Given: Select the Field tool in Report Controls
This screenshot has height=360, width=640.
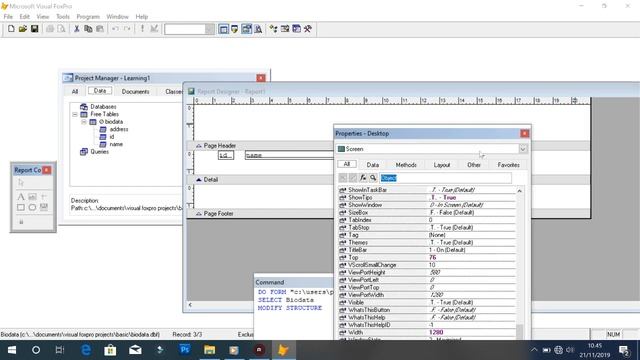Looking at the screenshot, I should click(x=32, y=197).
